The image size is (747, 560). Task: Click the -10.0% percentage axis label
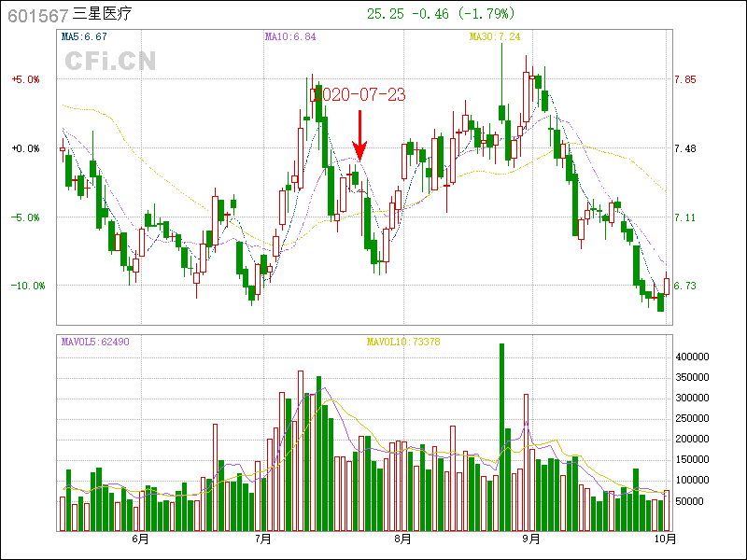pyautogui.click(x=27, y=286)
